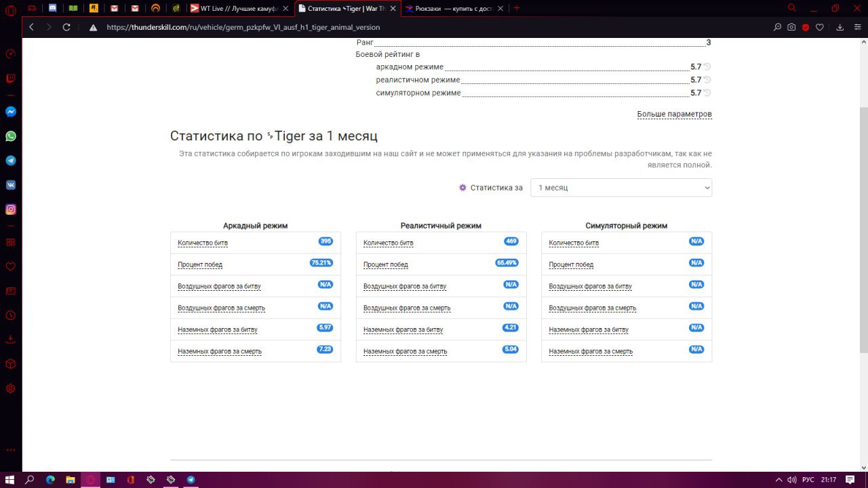Switch РУС keyboard language indicator
This screenshot has width=868, height=488.
point(808,480)
